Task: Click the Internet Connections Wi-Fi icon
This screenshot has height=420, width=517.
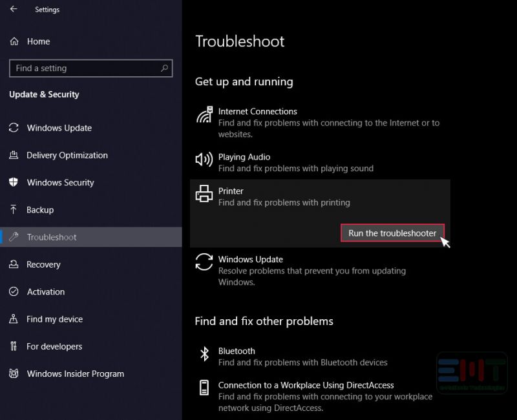Action: point(204,116)
